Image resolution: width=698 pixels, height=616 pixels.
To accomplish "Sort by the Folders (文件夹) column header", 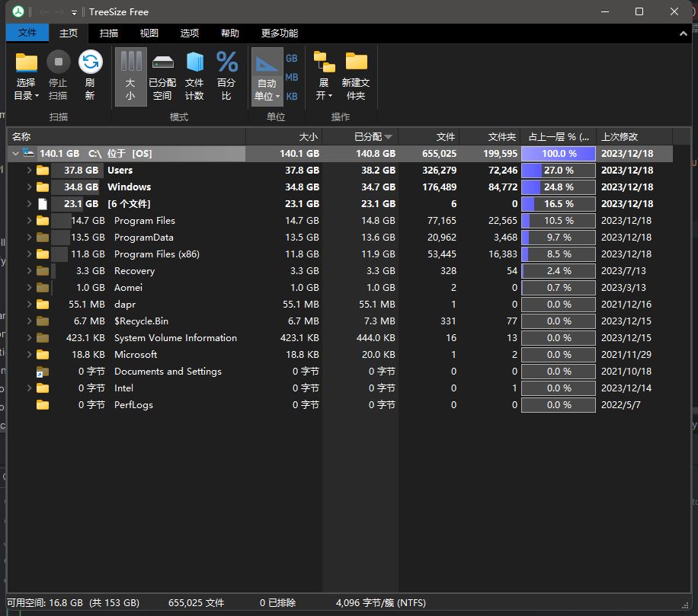I will coord(490,136).
